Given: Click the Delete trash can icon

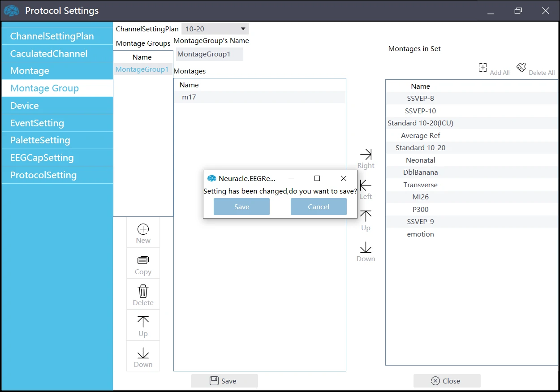Looking at the screenshot, I should [x=143, y=291].
